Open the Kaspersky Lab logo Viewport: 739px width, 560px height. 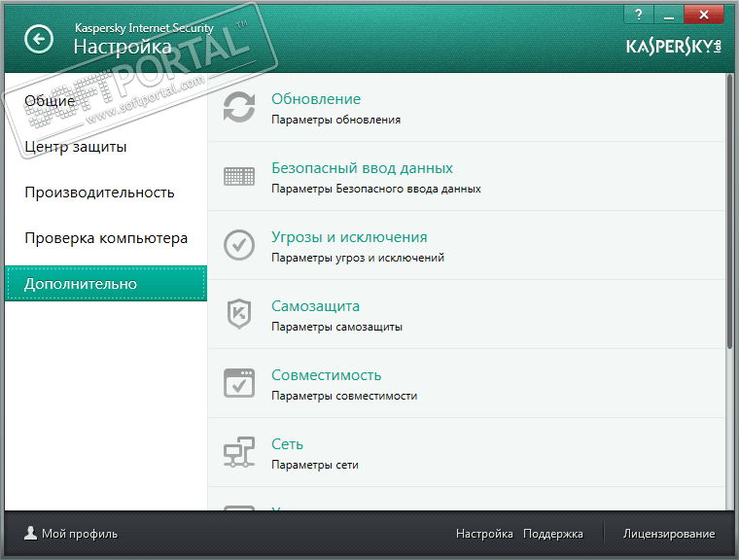pos(674,47)
